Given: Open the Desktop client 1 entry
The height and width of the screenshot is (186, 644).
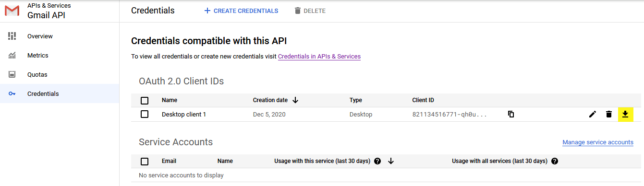Looking at the screenshot, I should click(184, 115).
